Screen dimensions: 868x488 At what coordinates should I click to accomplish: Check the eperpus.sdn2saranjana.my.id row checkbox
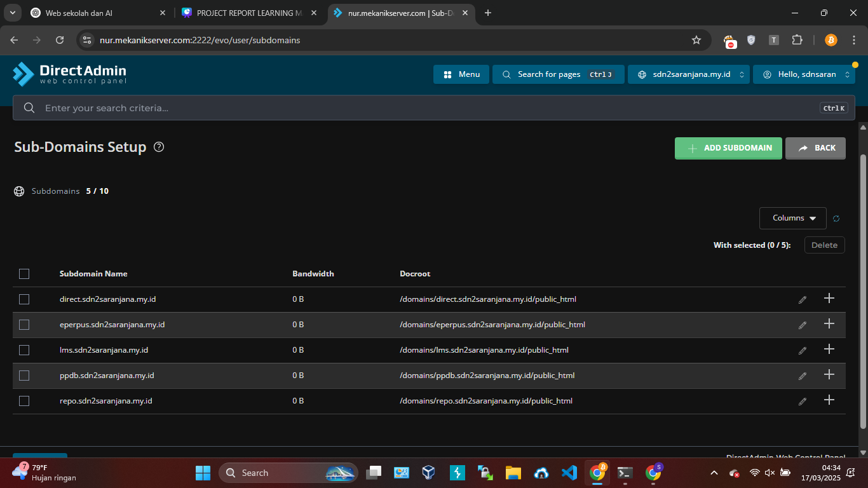(24, 325)
